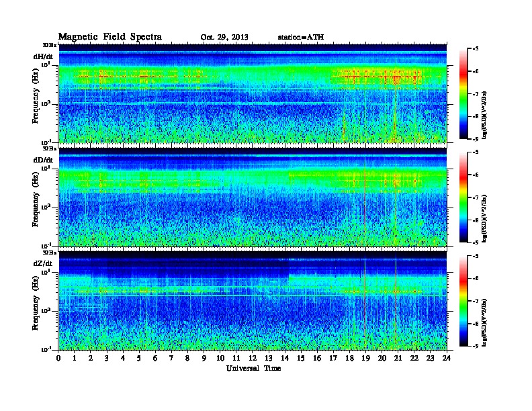Click the log(PSD) label beside dZ/dt colorbar
The image size is (532, 411).
tap(484, 322)
